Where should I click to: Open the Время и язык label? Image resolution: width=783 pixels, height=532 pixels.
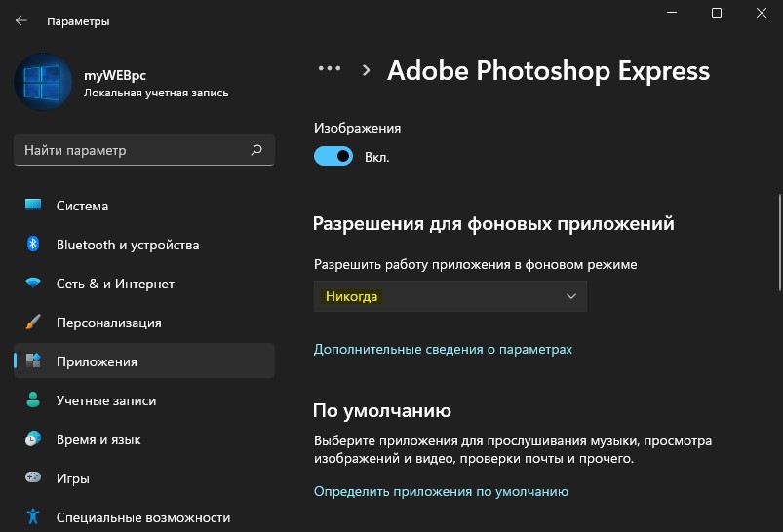(x=98, y=439)
